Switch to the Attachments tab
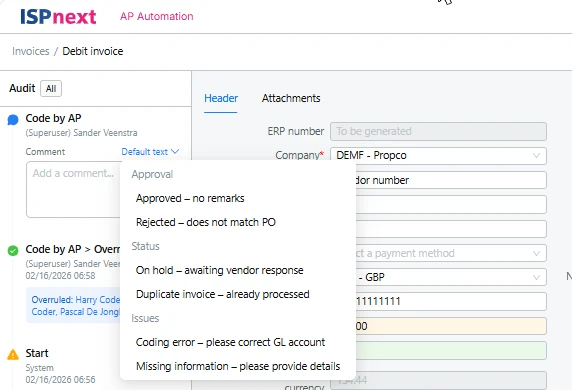The width and height of the screenshot is (572, 390). coord(291,98)
